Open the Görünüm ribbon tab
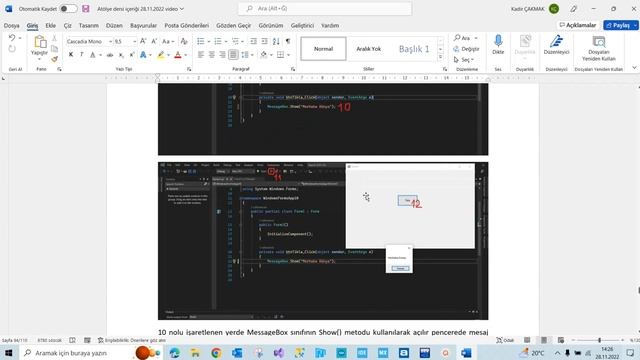The width and height of the screenshot is (640, 360). 271,25
